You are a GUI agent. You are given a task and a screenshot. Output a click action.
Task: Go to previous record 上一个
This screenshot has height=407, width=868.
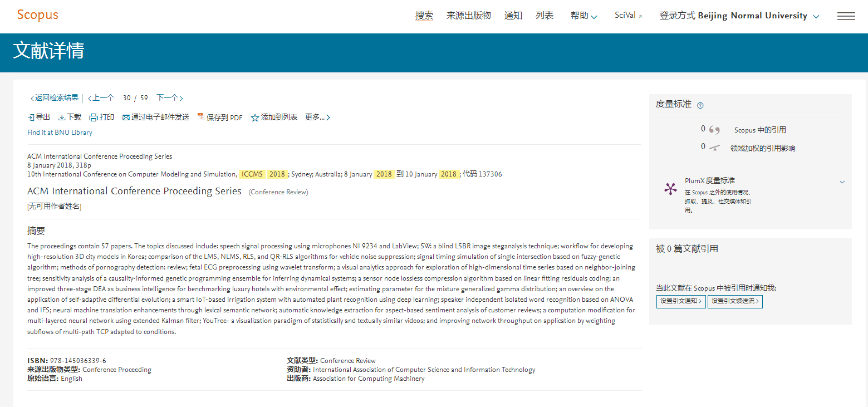click(x=101, y=98)
